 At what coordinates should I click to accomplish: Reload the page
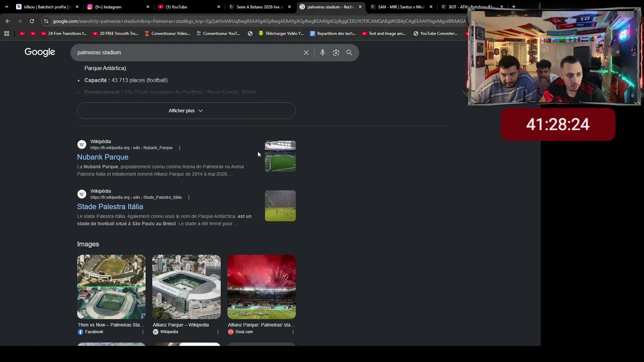[32, 21]
